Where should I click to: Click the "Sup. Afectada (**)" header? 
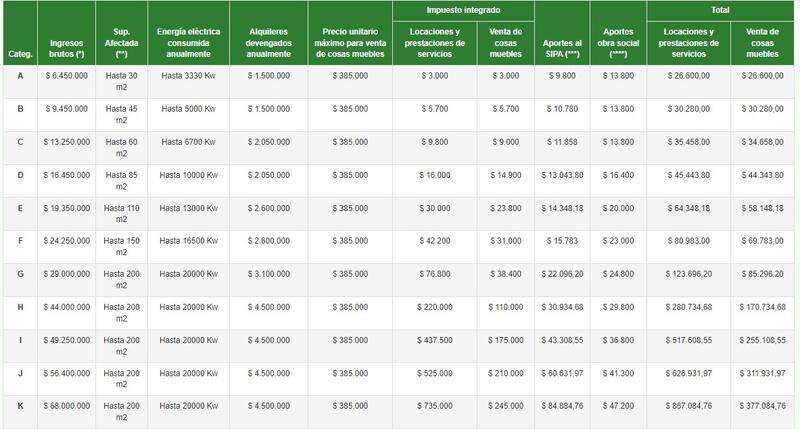click(x=121, y=44)
